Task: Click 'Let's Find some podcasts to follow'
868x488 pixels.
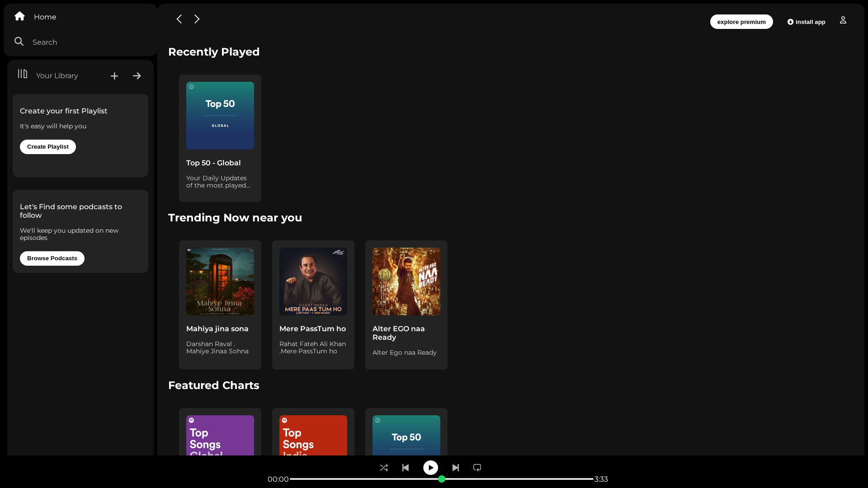Action: (x=71, y=211)
